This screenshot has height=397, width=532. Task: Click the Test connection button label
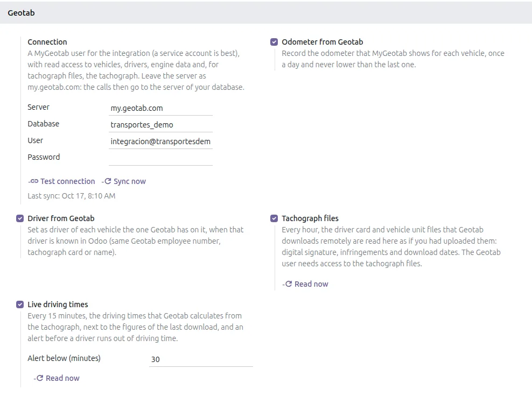(x=67, y=181)
